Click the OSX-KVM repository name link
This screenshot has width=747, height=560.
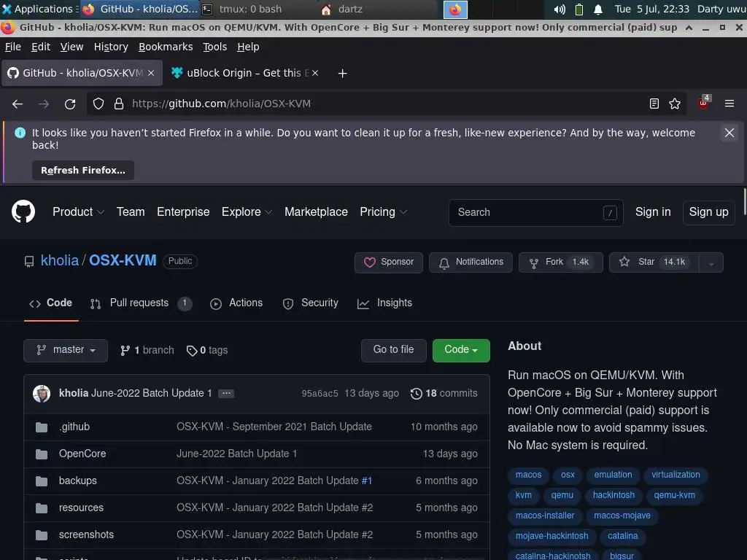pyautogui.click(x=123, y=260)
